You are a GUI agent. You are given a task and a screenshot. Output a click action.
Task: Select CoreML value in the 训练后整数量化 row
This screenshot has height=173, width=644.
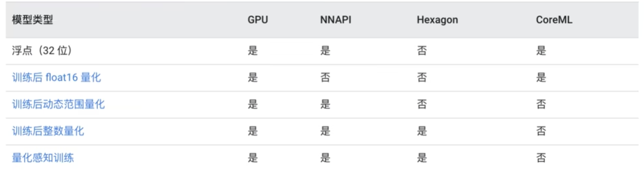point(541,131)
